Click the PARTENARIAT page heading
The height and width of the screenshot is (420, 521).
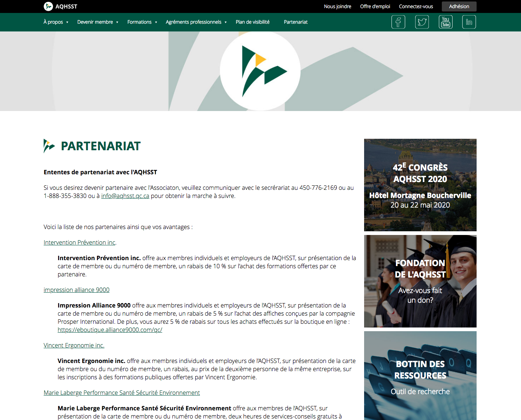point(101,146)
